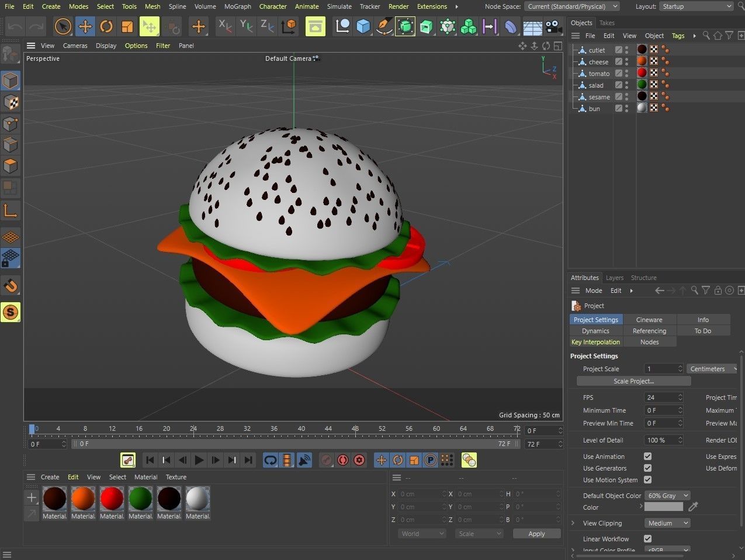This screenshot has height=560, width=745.
Task: Open the viewport Cameras menu
Action: (x=75, y=46)
